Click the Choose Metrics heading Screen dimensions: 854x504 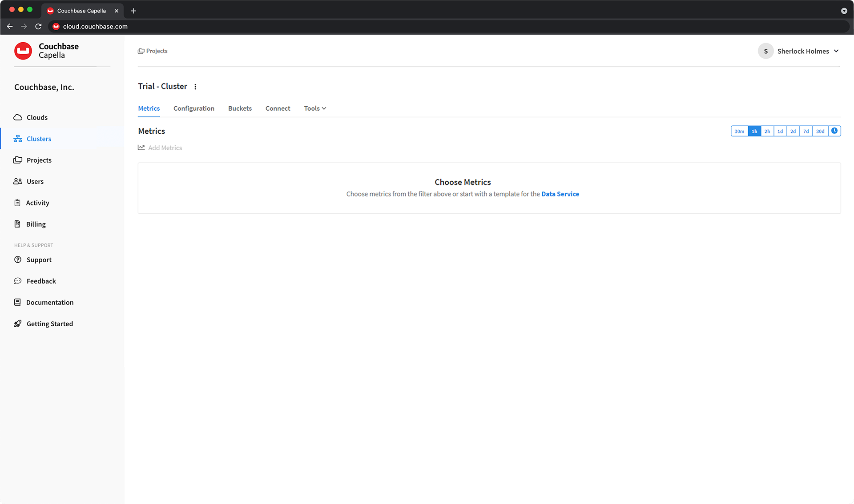(x=463, y=182)
